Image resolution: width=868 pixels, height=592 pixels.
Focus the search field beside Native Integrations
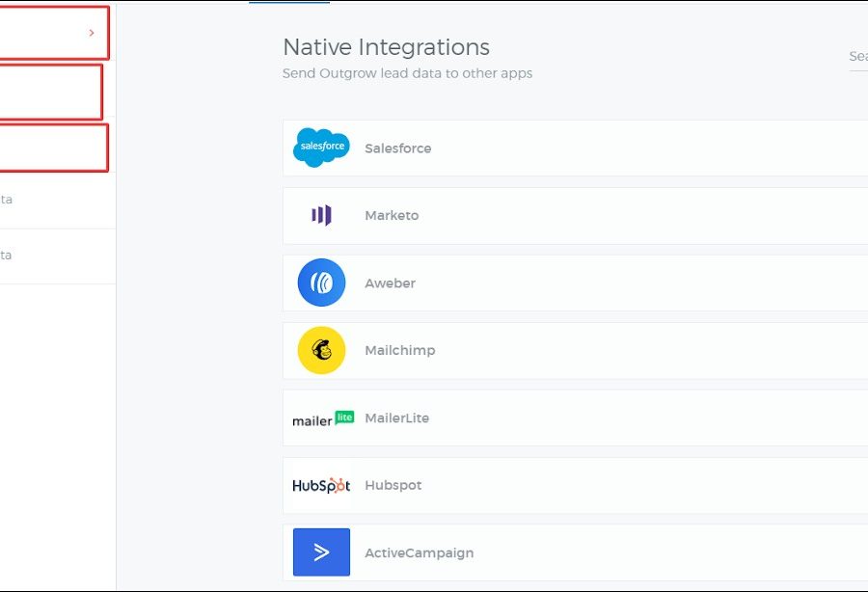[857, 57]
